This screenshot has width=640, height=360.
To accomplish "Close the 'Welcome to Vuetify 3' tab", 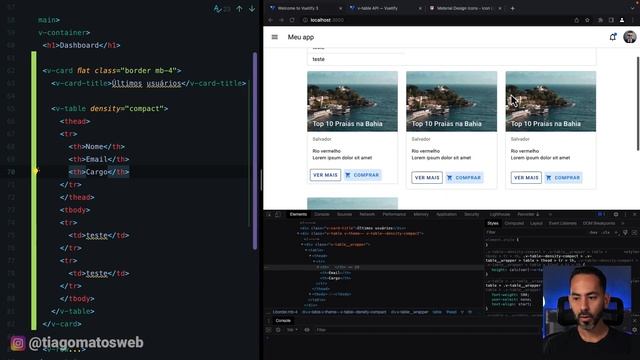I will (x=340, y=8).
